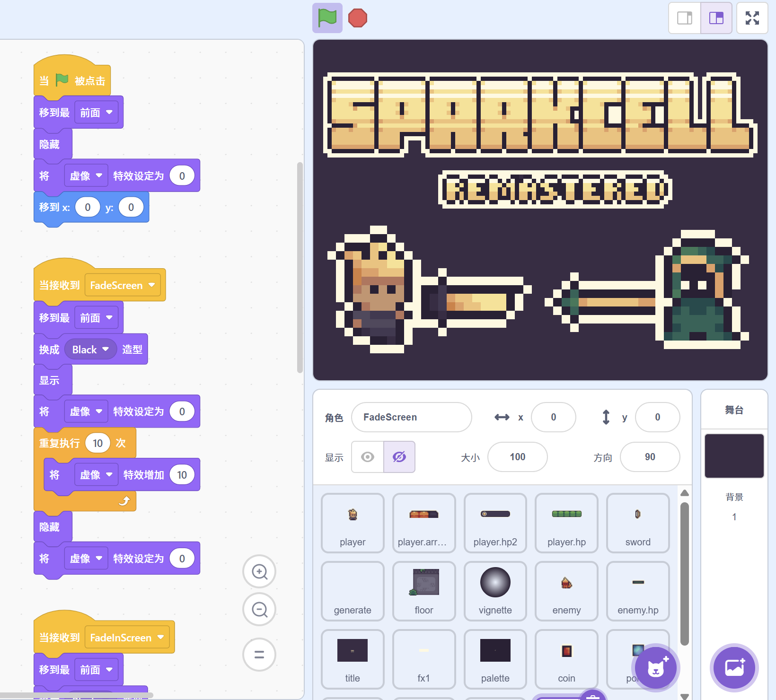776x700 pixels.
Task: Select the player sprite
Action: click(353, 523)
